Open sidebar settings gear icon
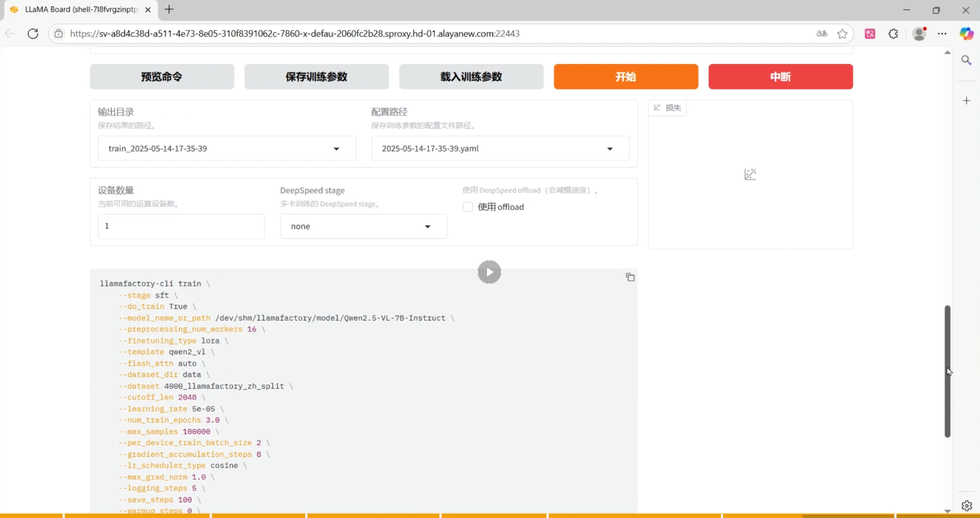Image resolution: width=980 pixels, height=518 pixels. [966, 506]
